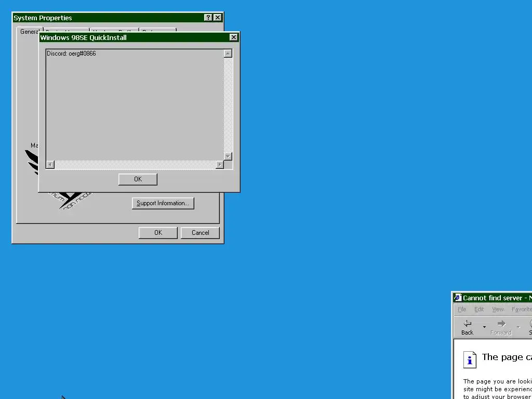The image size is (532, 399).
Task: Open Support Information in System Properties
Action: pos(163,203)
